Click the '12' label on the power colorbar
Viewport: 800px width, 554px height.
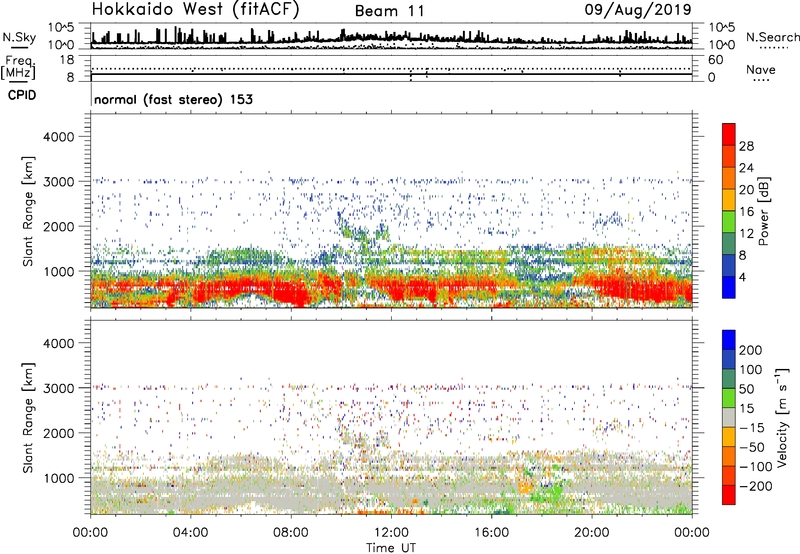tap(746, 234)
